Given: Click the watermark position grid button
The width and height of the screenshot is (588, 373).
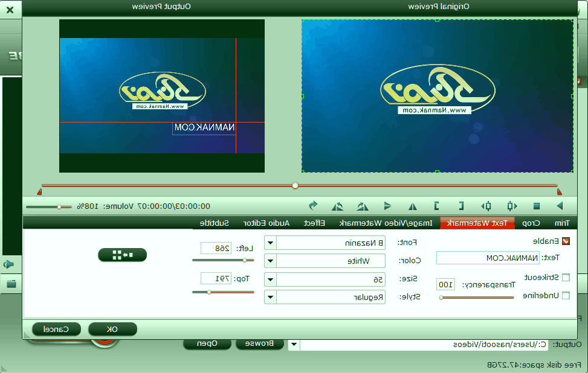Looking at the screenshot, I should [x=122, y=255].
